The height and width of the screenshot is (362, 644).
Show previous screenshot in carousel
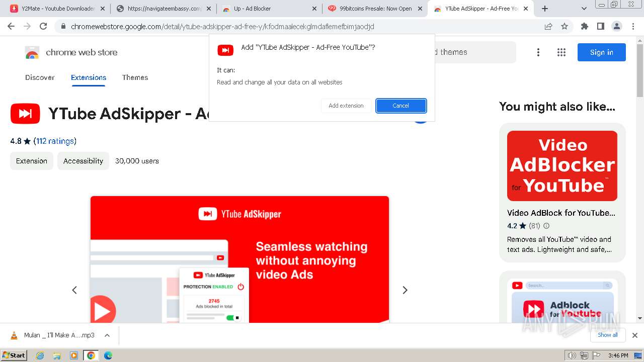coord(74,290)
